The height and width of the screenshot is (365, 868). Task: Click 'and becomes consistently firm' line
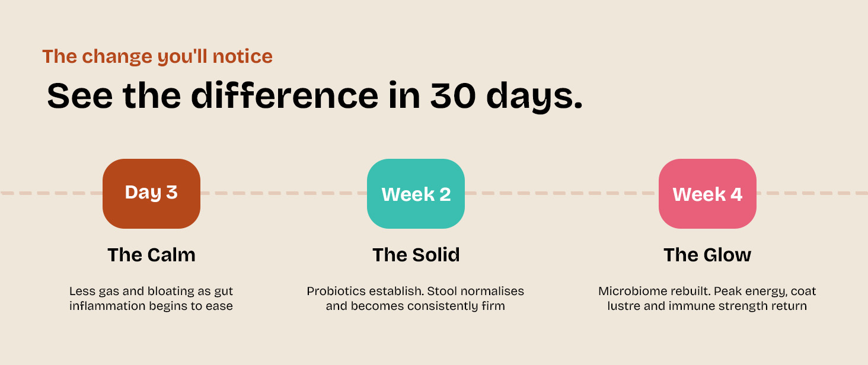point(416,306)
